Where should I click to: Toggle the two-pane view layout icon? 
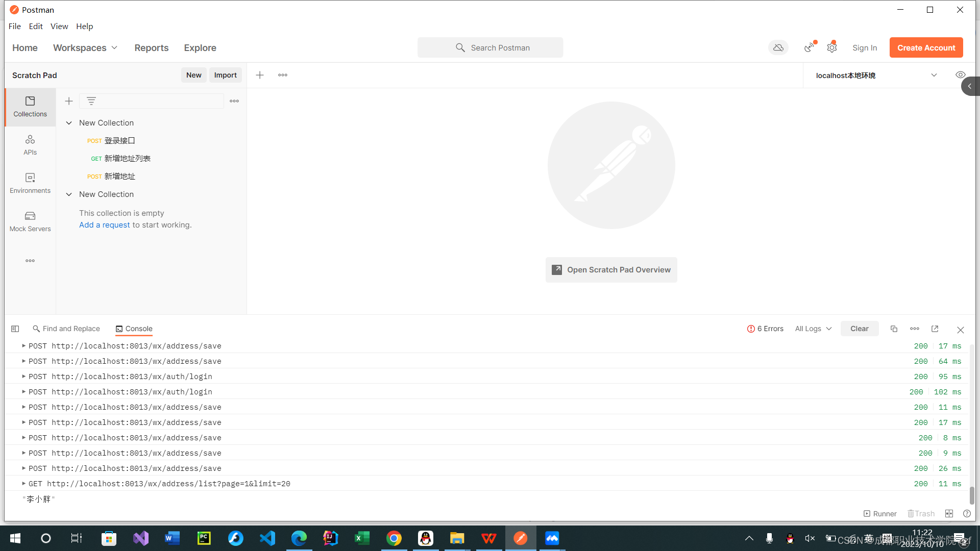[x=949, y=514]
